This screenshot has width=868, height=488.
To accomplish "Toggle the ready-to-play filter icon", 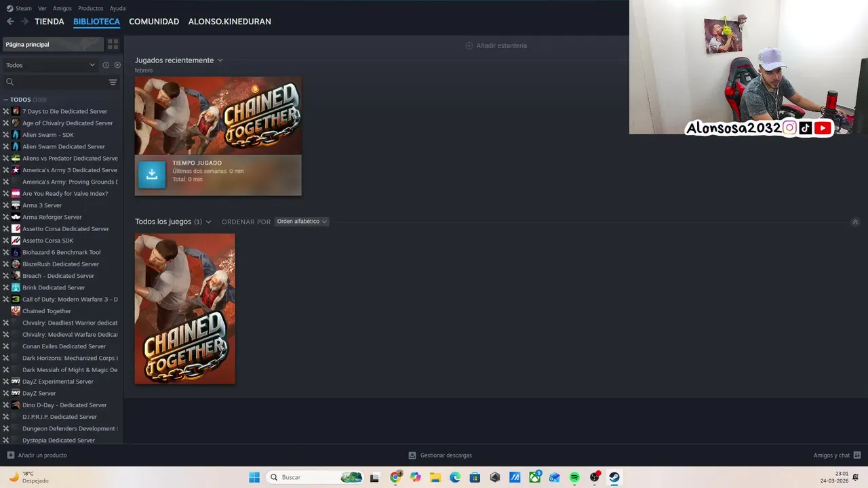I will [117, 65].
